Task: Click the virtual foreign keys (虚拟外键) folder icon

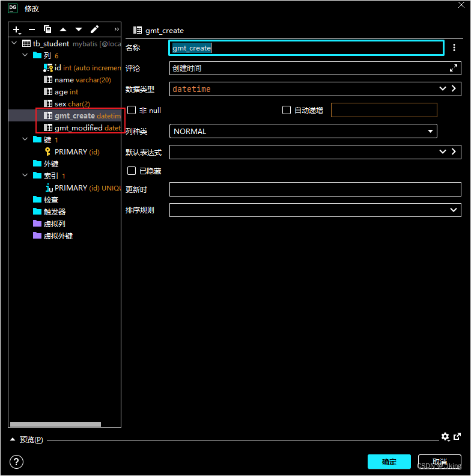Action: 37,236
